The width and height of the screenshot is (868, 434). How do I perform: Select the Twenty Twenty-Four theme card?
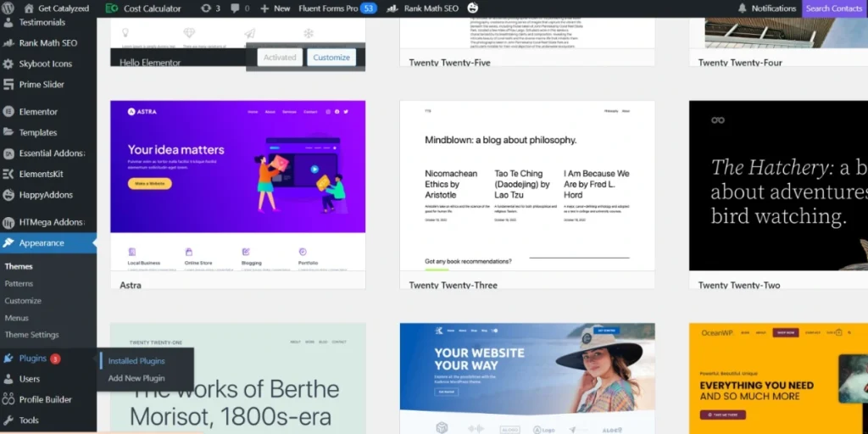778,42
